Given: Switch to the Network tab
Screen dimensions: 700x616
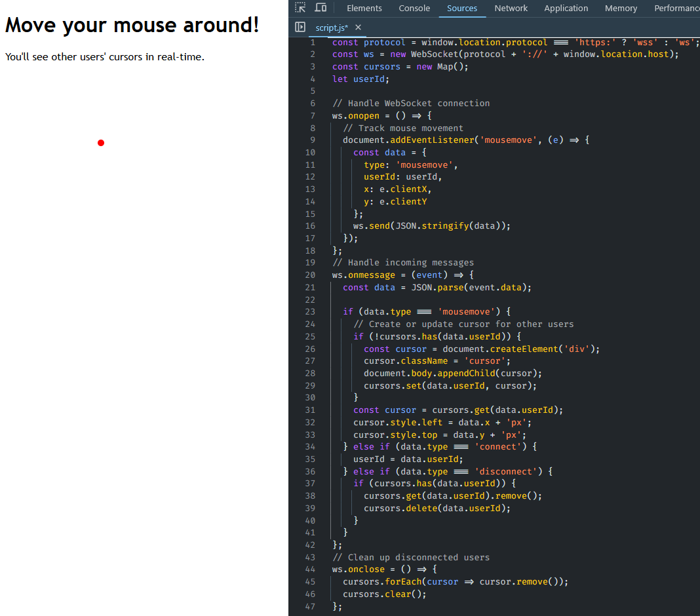Looking at the screenshot, I should point(511,8).
